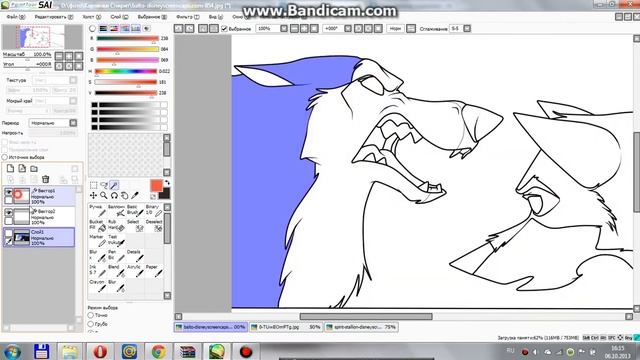Choose the Ручка pen brush
640x360 pixels.
click(98, 210)
